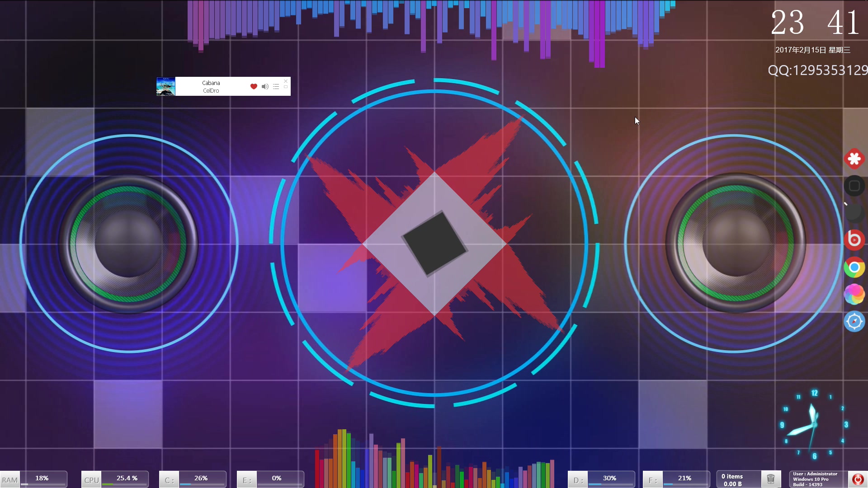
Task: Open the blue compass browser dock icon
Action: [x=854, y=321]
